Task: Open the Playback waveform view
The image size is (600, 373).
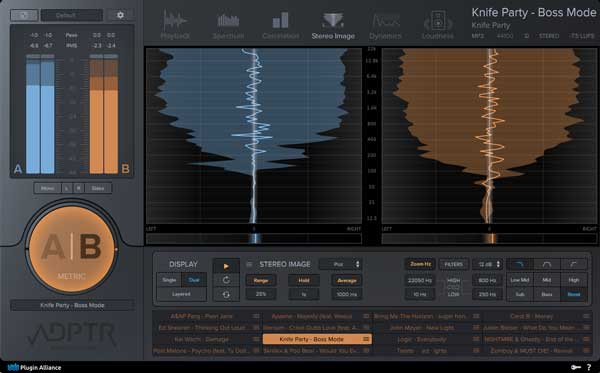Action: (175, 24)
